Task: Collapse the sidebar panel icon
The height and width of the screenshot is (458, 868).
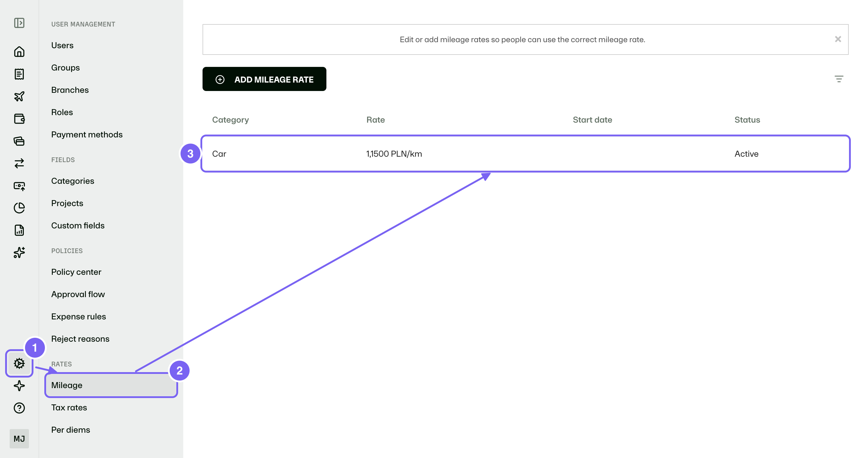Action: (x=19, y=23)
